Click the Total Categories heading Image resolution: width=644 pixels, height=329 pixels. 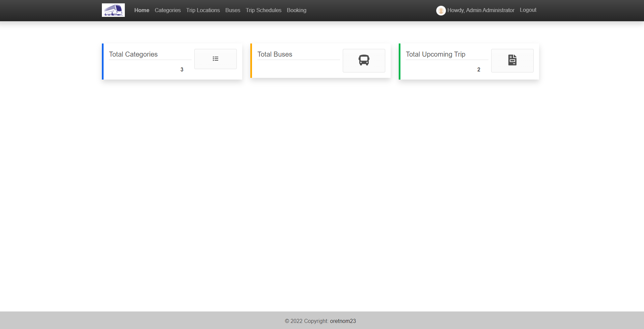(133, 54)
